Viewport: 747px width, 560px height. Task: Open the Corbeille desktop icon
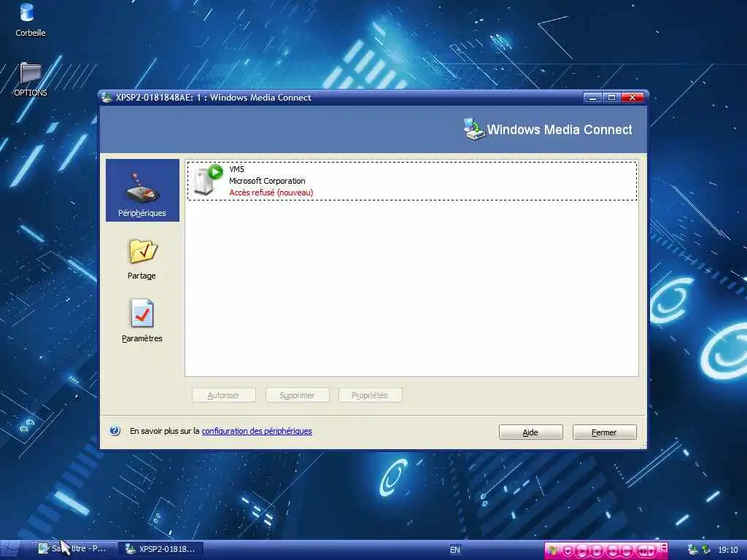(30, 20)
